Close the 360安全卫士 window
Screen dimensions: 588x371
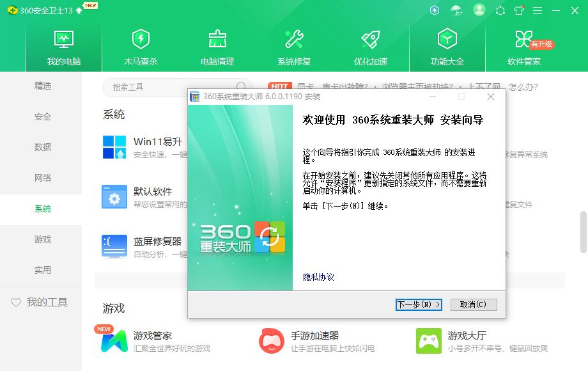(575, 10)
